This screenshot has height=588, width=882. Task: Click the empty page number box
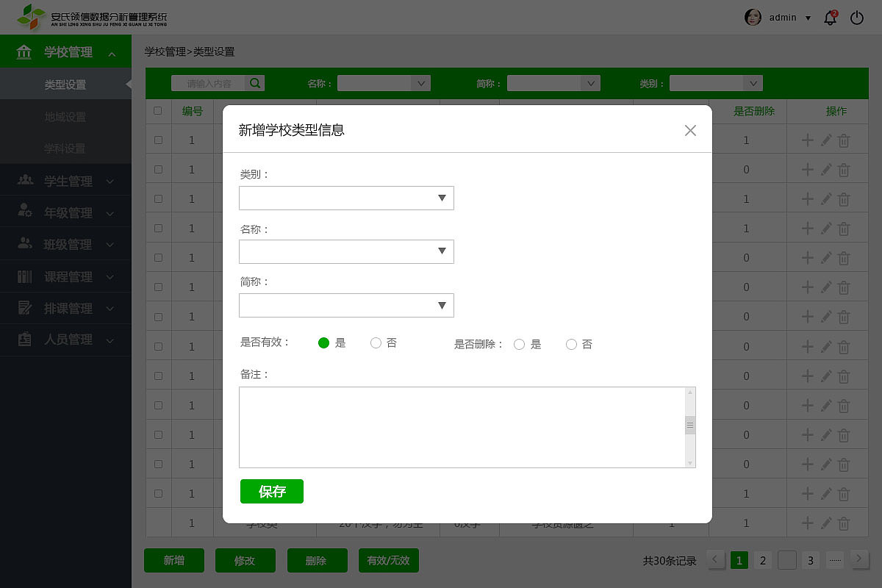tap(787, 560)
